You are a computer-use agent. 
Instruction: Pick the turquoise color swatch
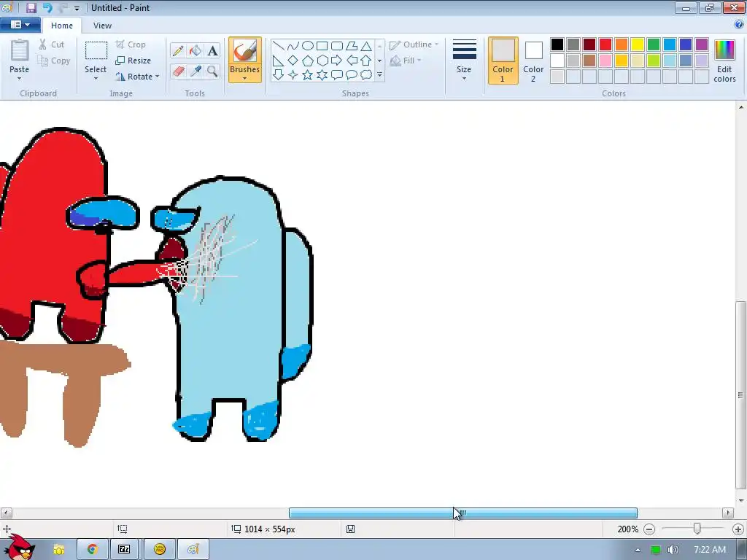tap(670, 44)
